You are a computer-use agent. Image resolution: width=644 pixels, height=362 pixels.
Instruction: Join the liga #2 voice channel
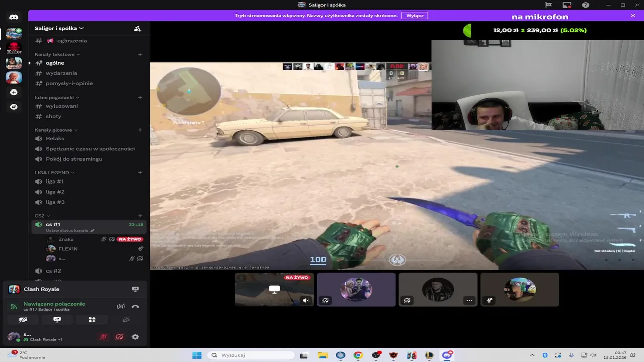[x=89, y=192]
